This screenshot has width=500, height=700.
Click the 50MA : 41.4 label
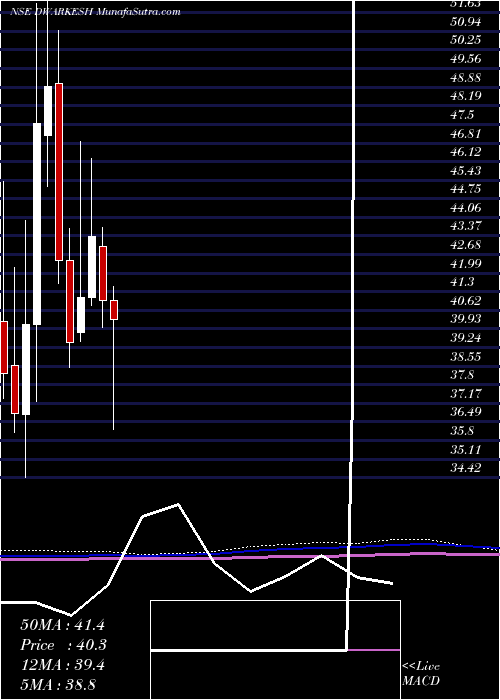[x=62, y=625]
